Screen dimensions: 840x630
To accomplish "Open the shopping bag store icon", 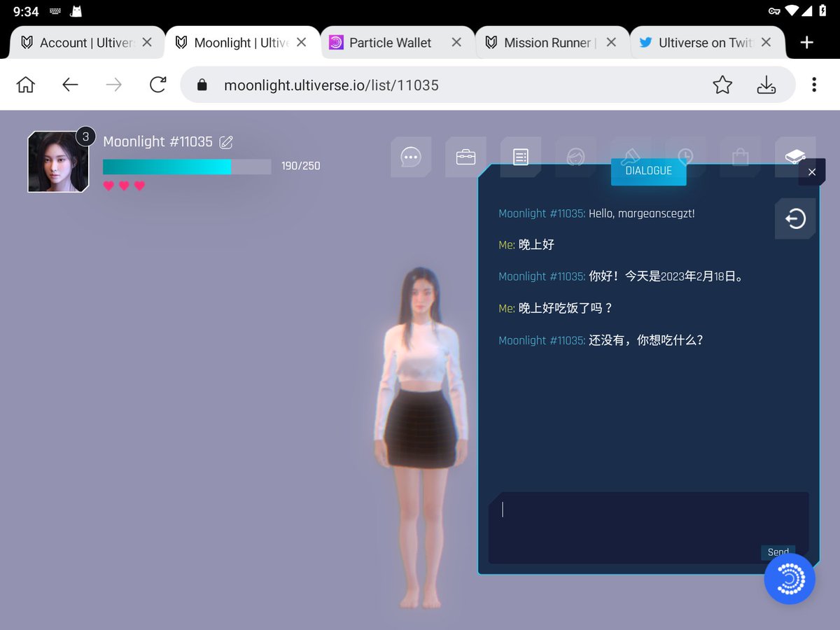I will tap(740, 157).
